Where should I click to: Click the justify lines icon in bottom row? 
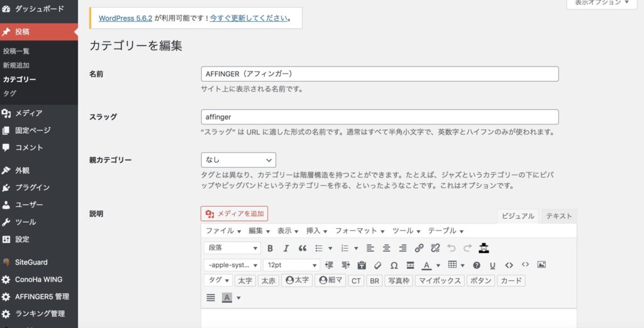tap(211, 298)
